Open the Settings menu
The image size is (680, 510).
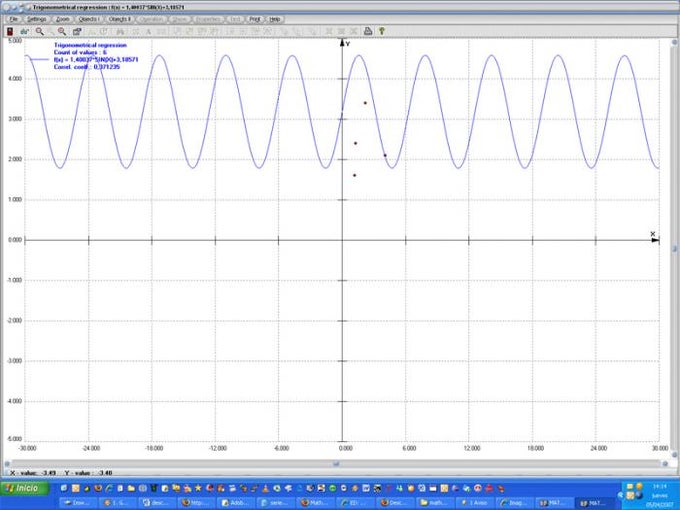[x=36, y=20]
